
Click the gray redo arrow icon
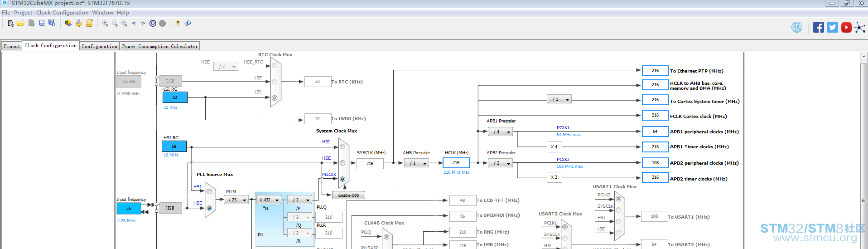tap(143, 24)
